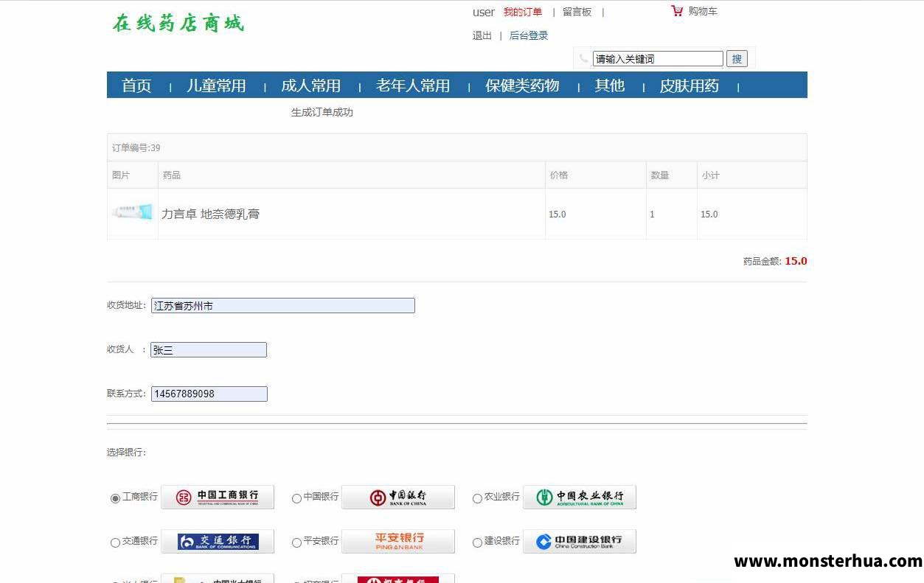The image size is (924, 583).
Task: Click the 搜 search button
Action: (x=737, y=59)
